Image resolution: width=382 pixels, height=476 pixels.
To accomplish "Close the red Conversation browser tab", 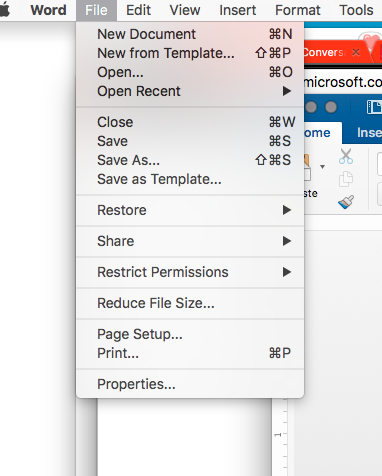I will 356,52.
